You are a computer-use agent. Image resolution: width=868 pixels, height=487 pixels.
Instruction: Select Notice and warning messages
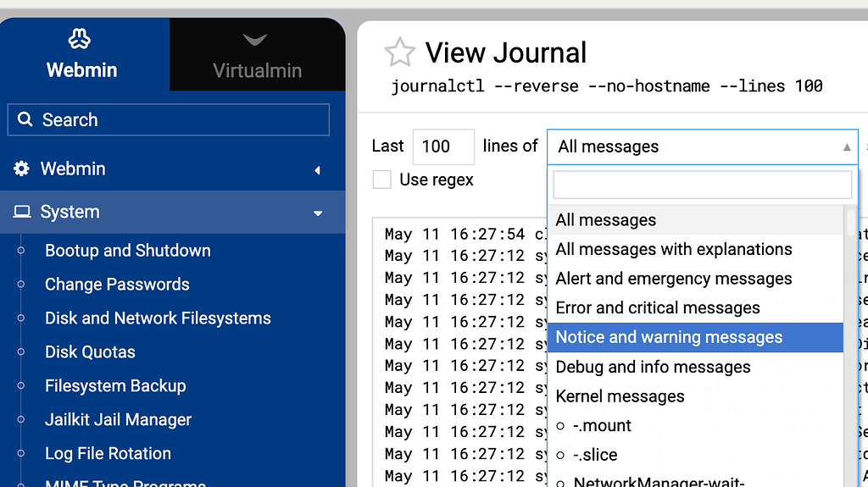(695, 337)
